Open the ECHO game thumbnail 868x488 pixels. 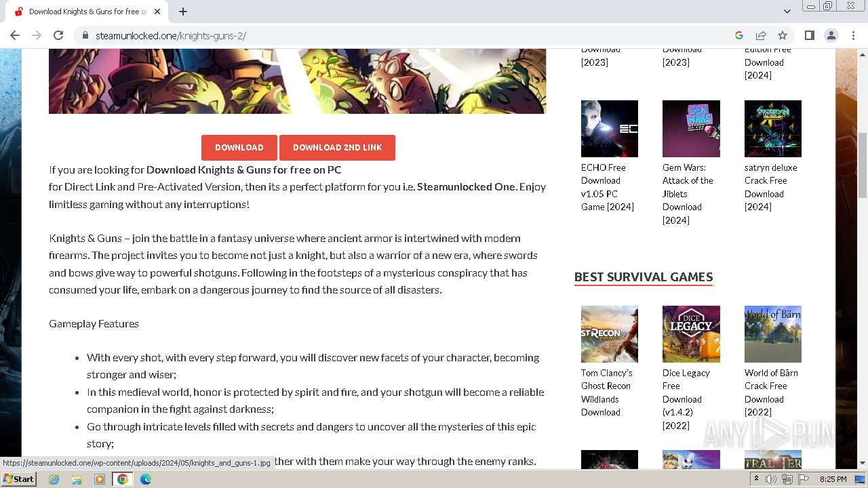pyautogui.click(x=610, y=129)
